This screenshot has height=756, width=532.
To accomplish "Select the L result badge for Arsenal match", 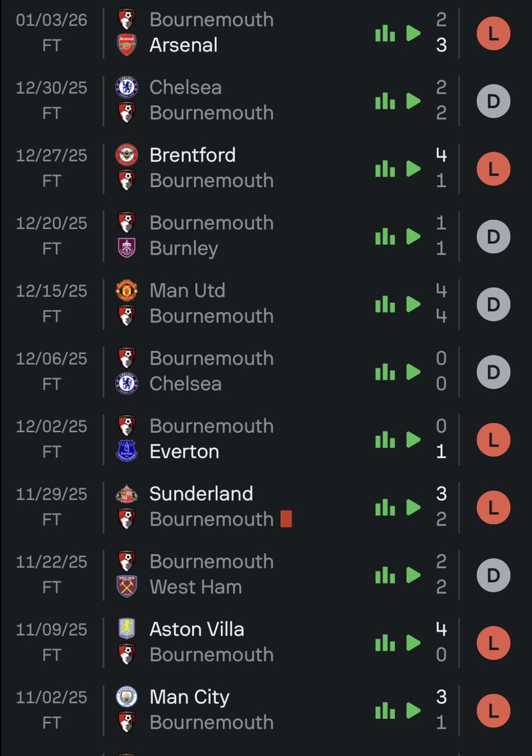I will (x=493, y=33).
